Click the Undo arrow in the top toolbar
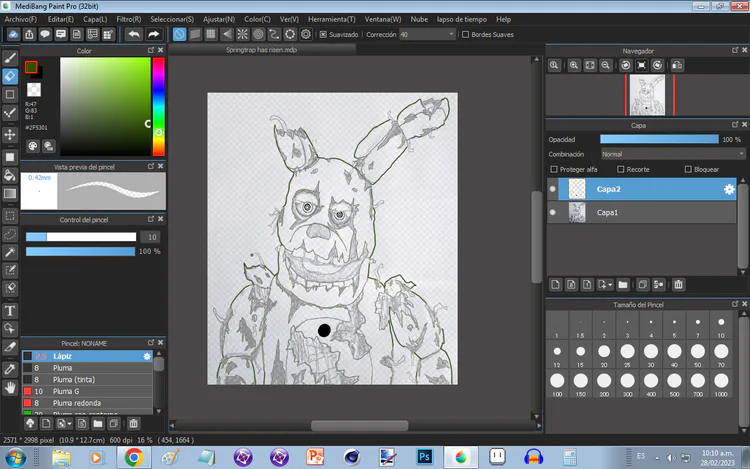Viewport: 750px width, 469px height. [134, 34]
